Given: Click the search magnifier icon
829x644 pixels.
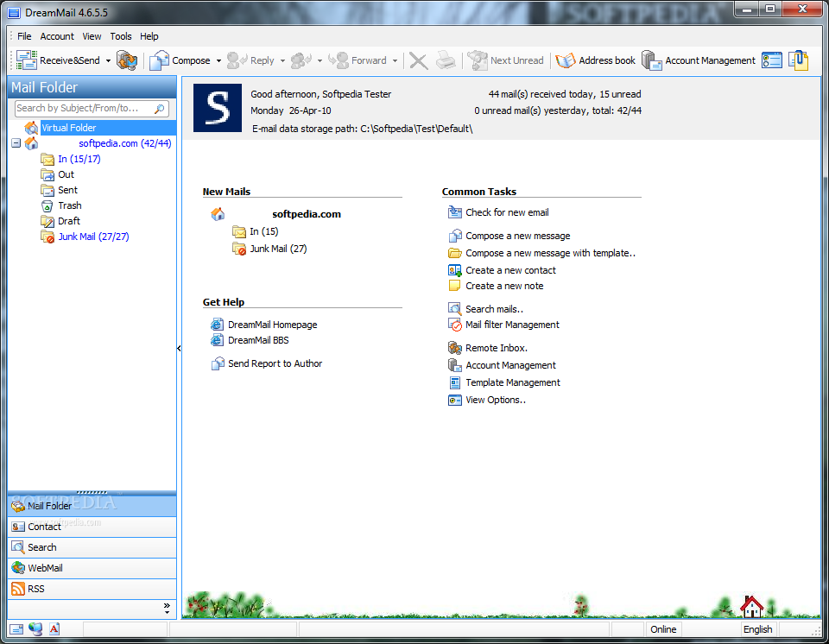Looking at the screenshot, I should coord(159,109).
